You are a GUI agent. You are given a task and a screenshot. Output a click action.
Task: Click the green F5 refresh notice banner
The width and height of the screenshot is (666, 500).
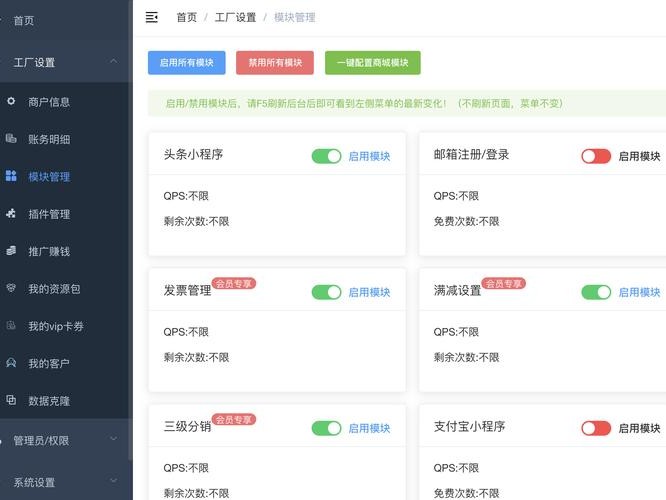point(407,103)
